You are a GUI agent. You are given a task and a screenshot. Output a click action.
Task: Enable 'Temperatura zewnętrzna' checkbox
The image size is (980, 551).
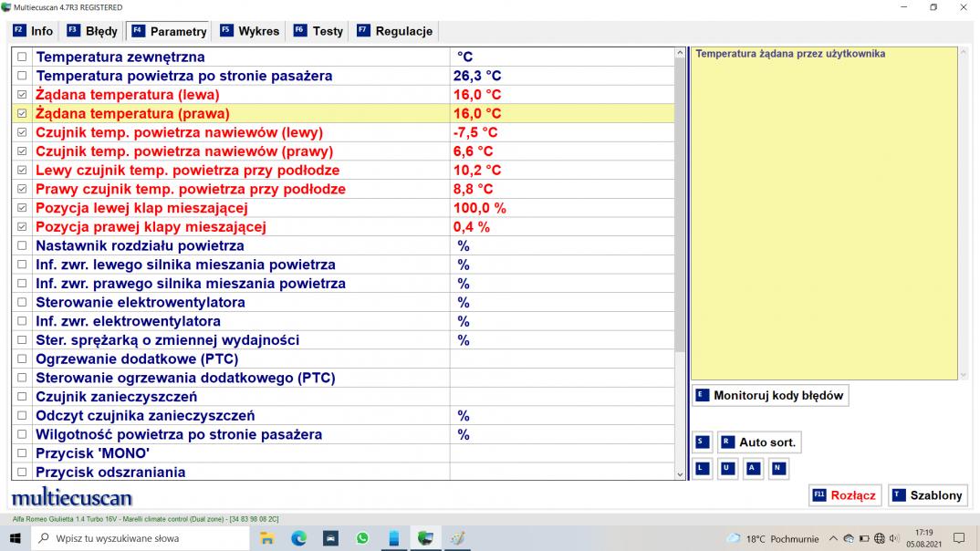tap(23, 57)
